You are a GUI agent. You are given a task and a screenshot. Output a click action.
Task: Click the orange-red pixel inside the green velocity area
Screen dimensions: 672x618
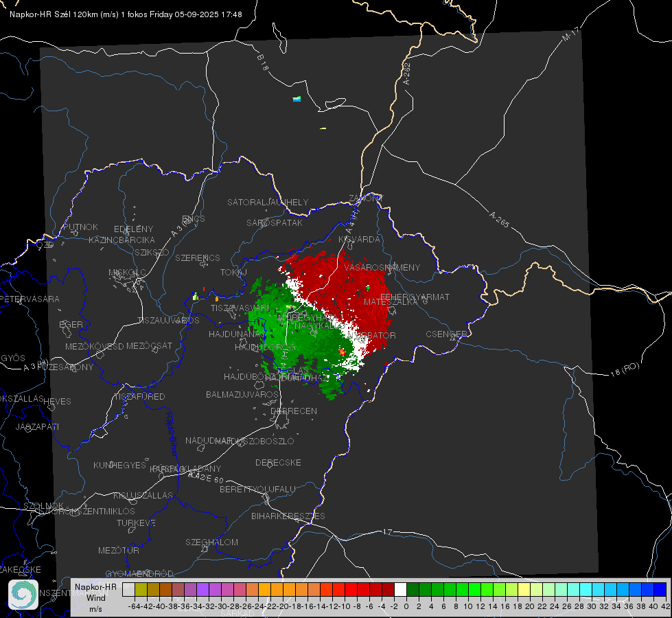[x=342, y=352]
